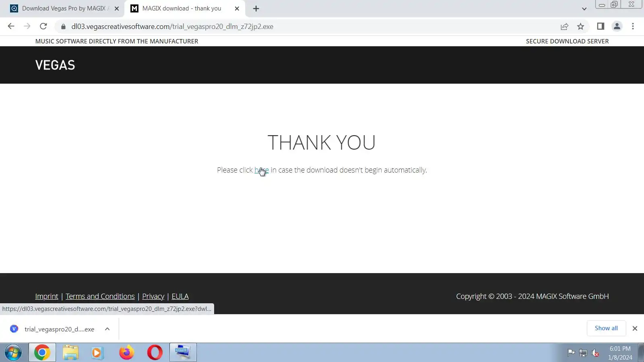The width and height of the screenshot is (644, 362).
Task: Click the MAGIX copyright text
Action: [x=532, y=296]
